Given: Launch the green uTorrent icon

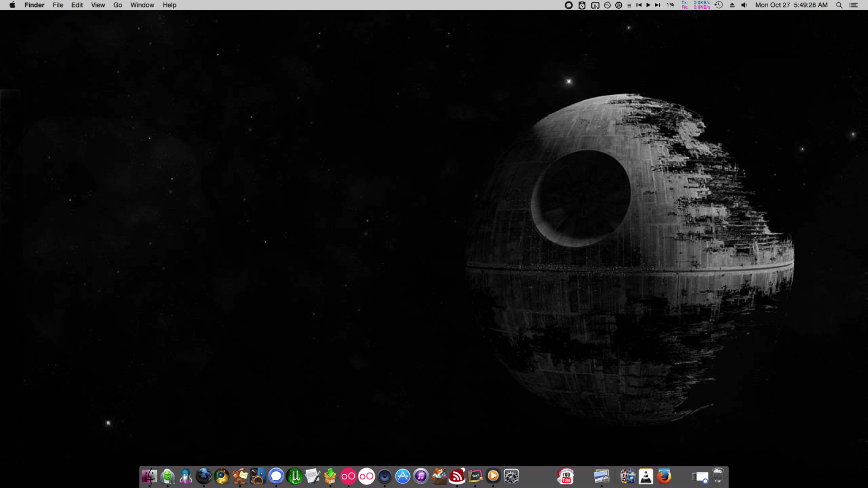Looking at the screenshot, I should (294, 476).
